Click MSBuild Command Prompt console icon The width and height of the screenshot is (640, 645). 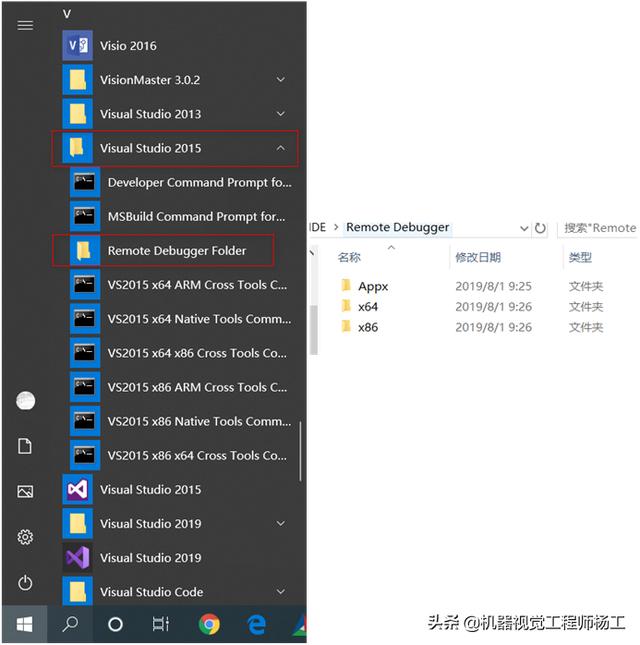pos(85,216)
